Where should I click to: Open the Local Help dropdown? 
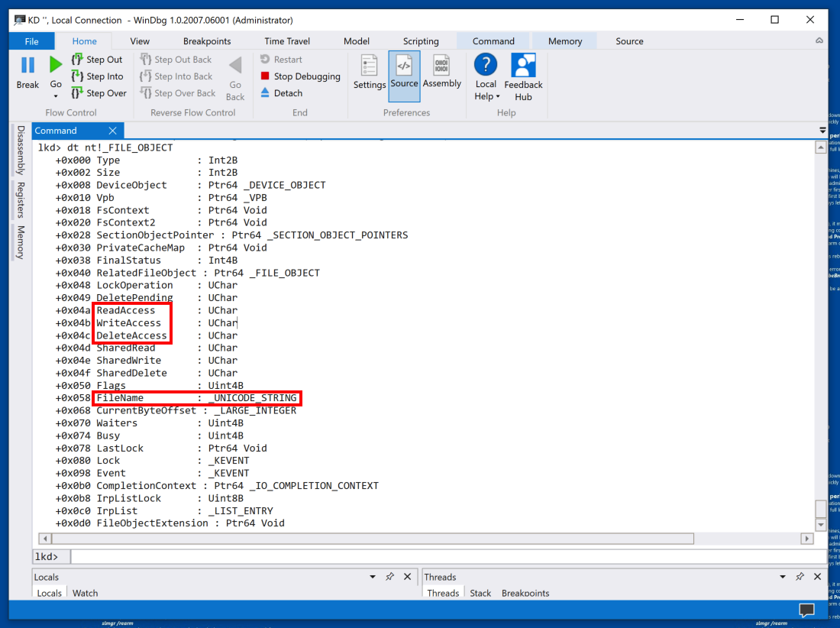tap(486, 96)
